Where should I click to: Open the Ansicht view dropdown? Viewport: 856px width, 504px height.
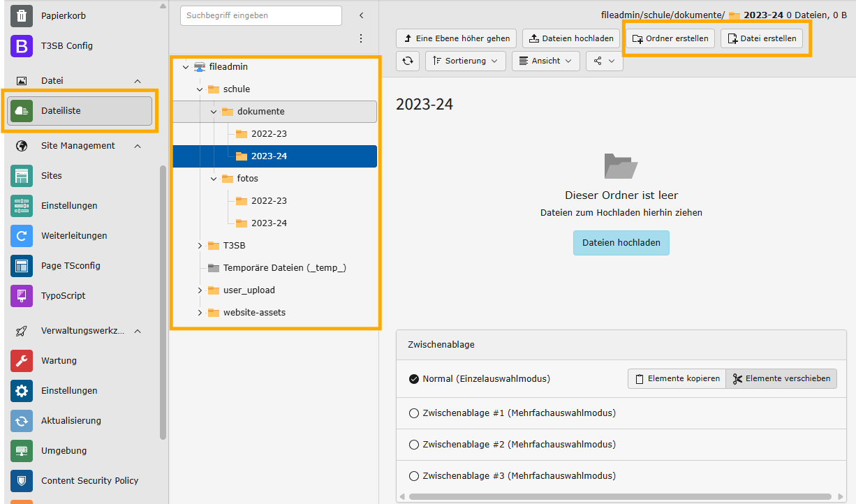pyautogui.click(x=545, y=61)
